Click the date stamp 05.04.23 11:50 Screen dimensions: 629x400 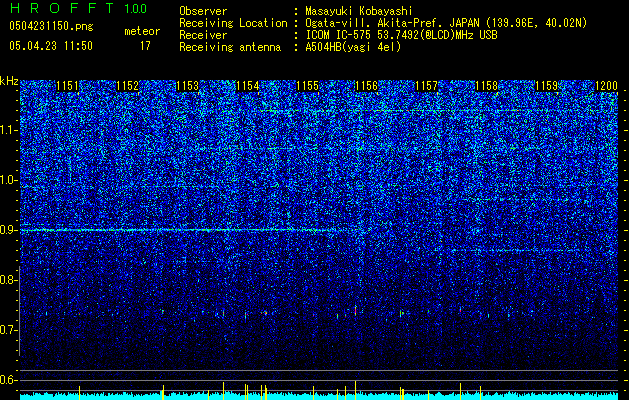point(51,46)
